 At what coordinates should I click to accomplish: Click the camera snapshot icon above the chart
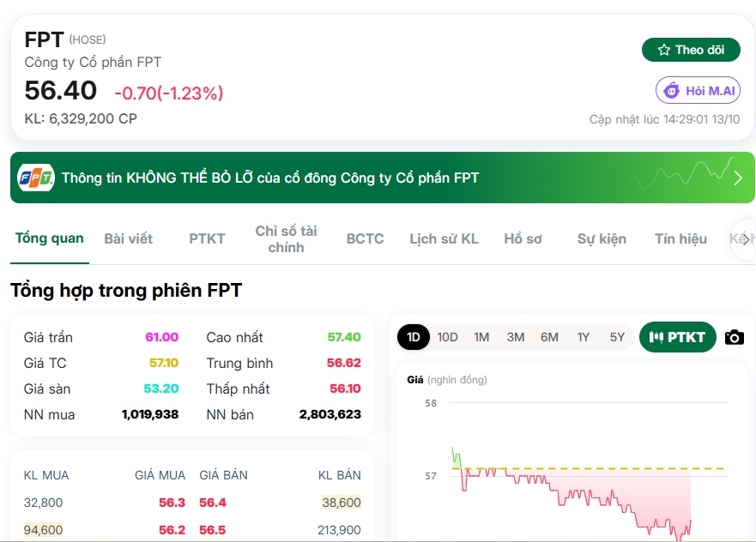click(x=735, y=337)
